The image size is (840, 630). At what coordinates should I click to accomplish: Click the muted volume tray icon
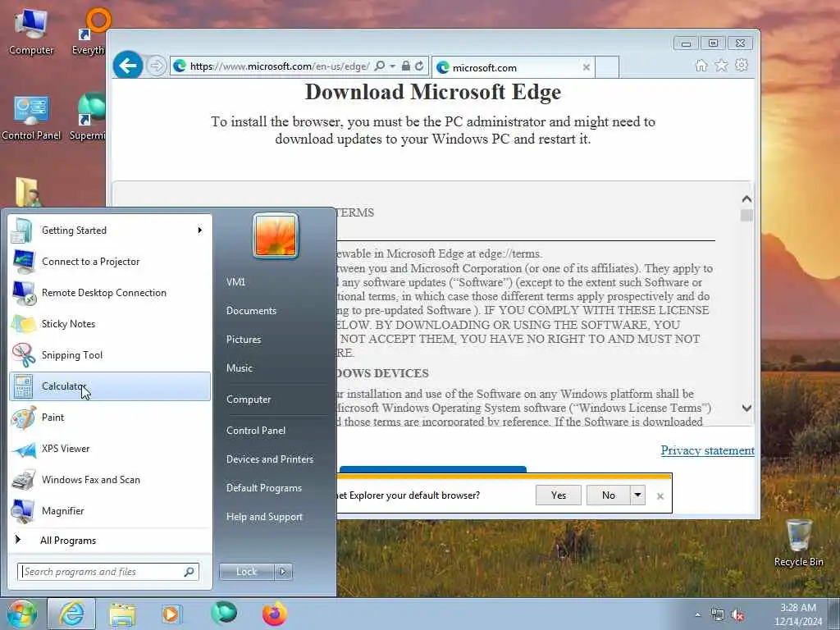click(x=737, y=615)
